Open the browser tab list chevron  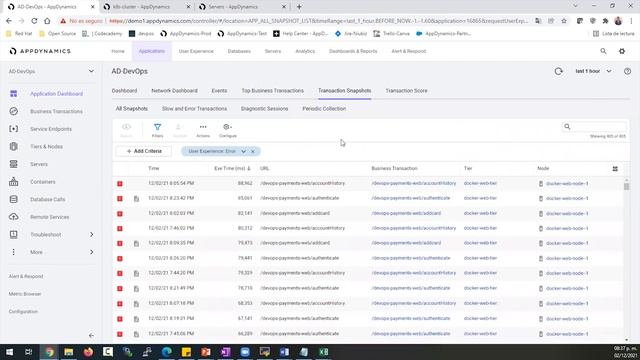coord(575,6)
